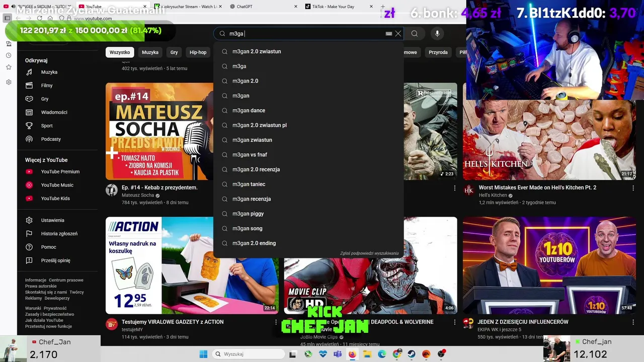Viewport: 644px width, 362px height.
Task: Open more options for Deadpool & Wolverine video
Action: pos(454,322)
